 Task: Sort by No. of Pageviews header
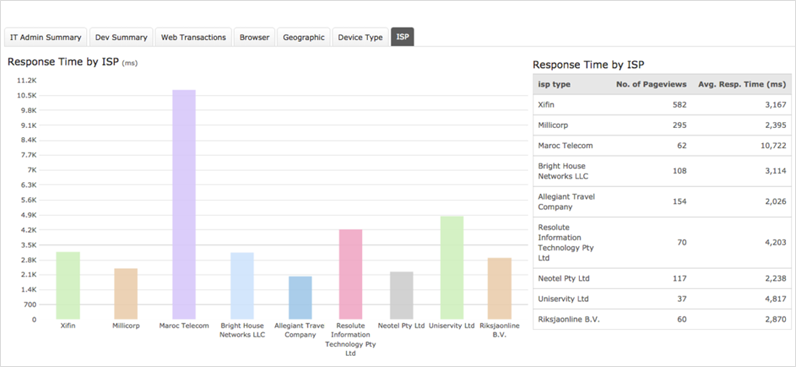[651, 84]
